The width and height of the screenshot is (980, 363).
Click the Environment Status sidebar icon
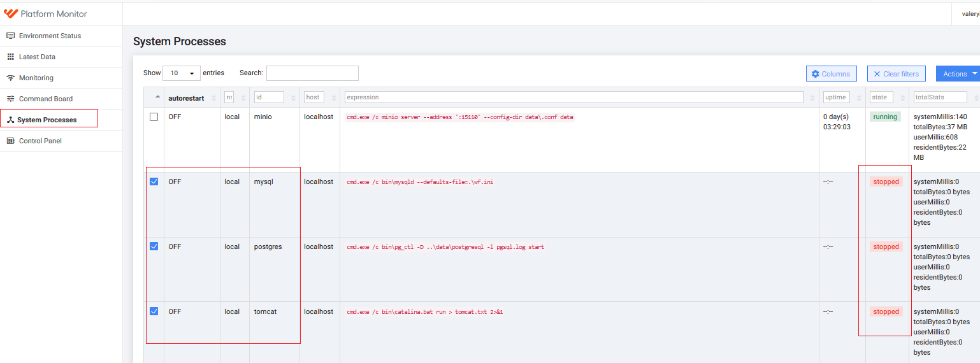11,36
